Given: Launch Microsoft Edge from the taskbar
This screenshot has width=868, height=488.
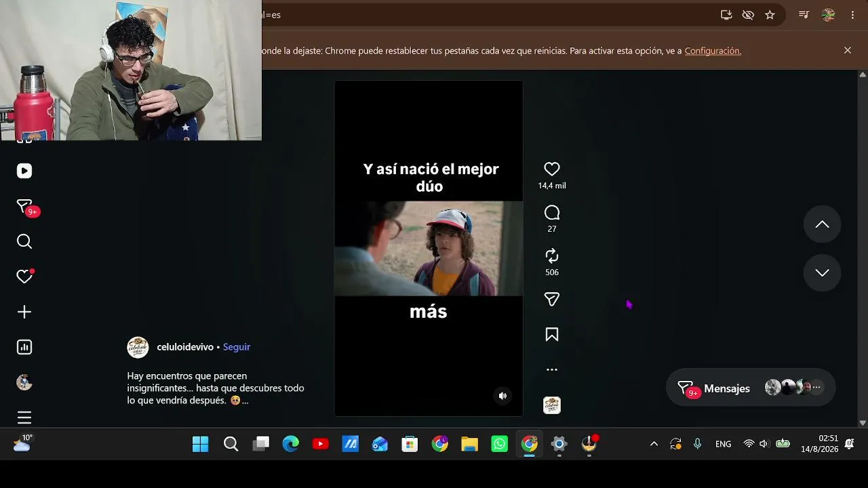Looking at the screenshot, I should tap(291, 444).
